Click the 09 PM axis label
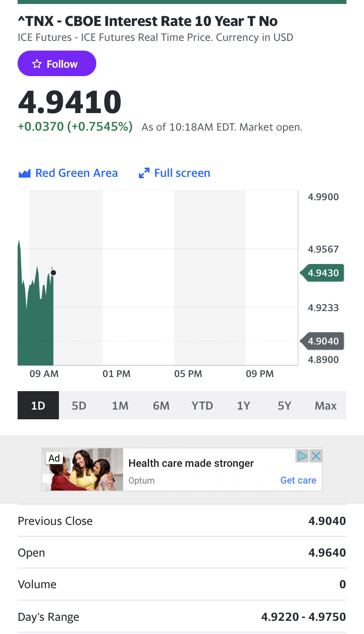The height and width of the screenshot is (634, 364). [260, 374]
